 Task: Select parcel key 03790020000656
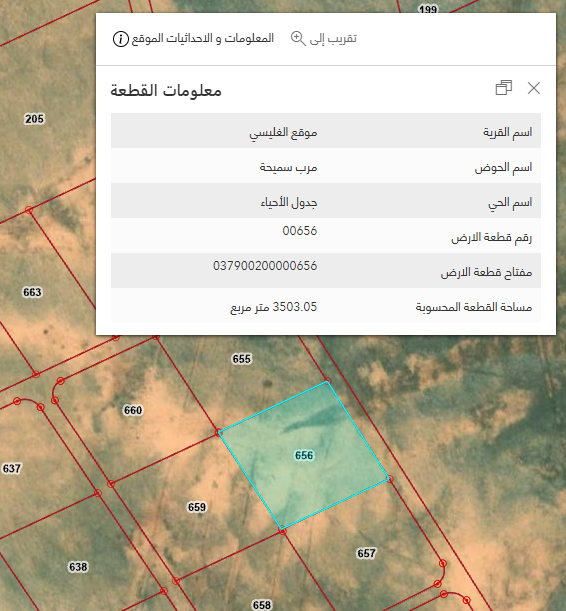click(x=265, y=266)
